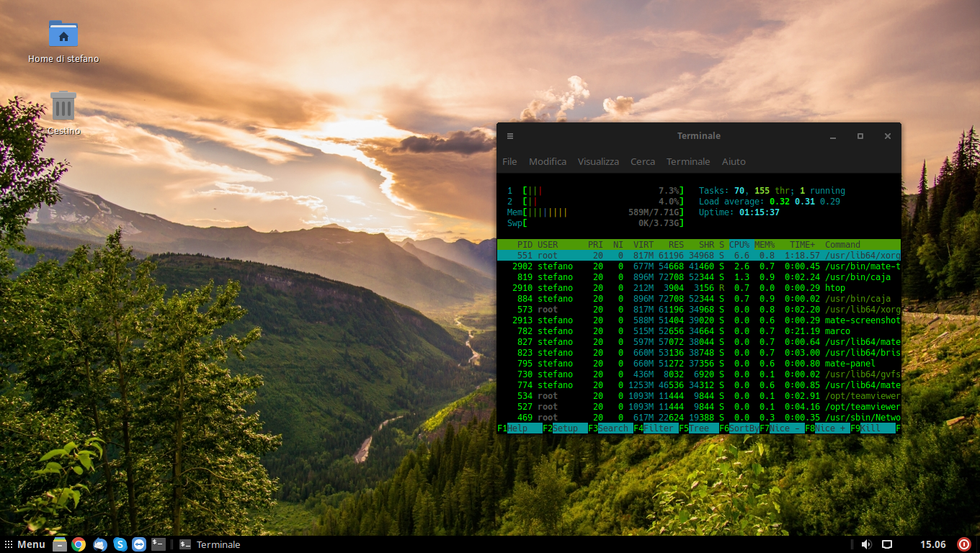This screenshot has height=553, width=980.
Task: Sort htop by the RES column header
Action: (676, 245)
